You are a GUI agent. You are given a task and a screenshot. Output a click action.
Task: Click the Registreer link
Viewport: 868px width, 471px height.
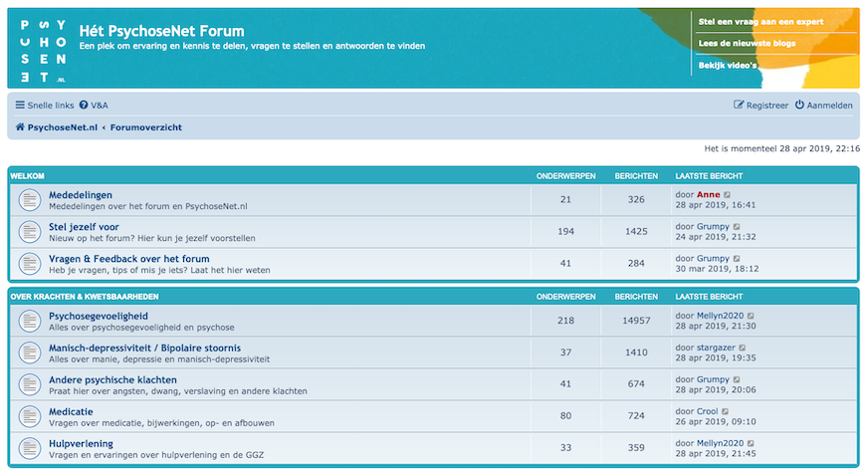coord(760,106)
